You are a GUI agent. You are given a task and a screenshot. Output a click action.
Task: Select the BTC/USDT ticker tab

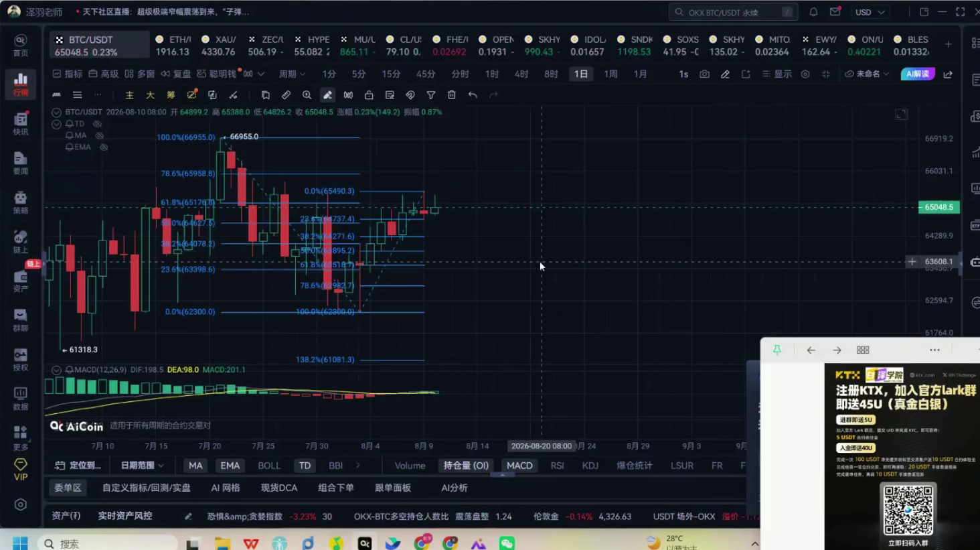100,46
